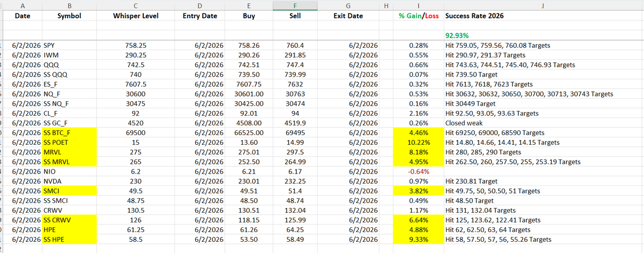Select the CL_F symbol cell
The width and height of the screenshot is (644, 253).
point(69,113)
